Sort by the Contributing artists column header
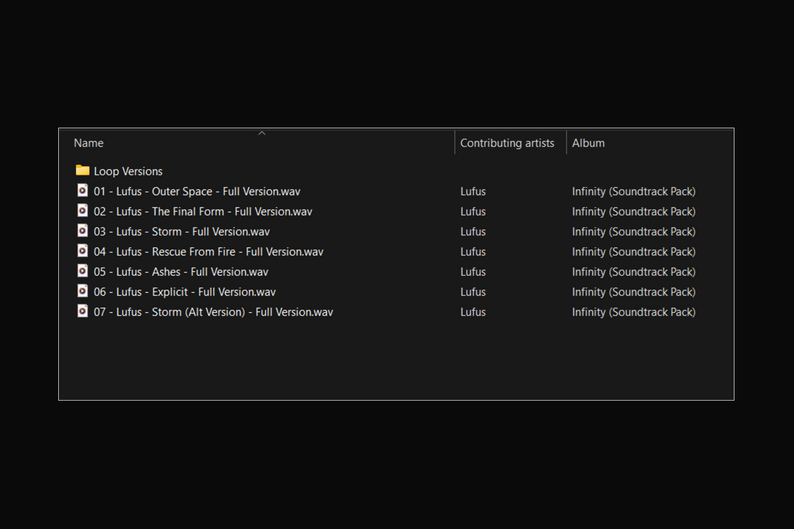The height and width of the screenshot is (529, 794). (x=507, y=143)
